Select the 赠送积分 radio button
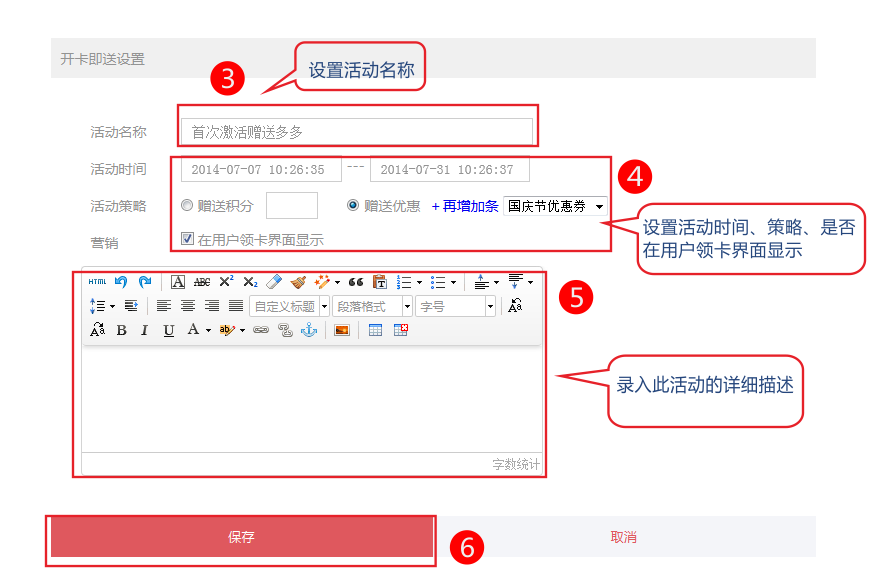 pos(187,206)
